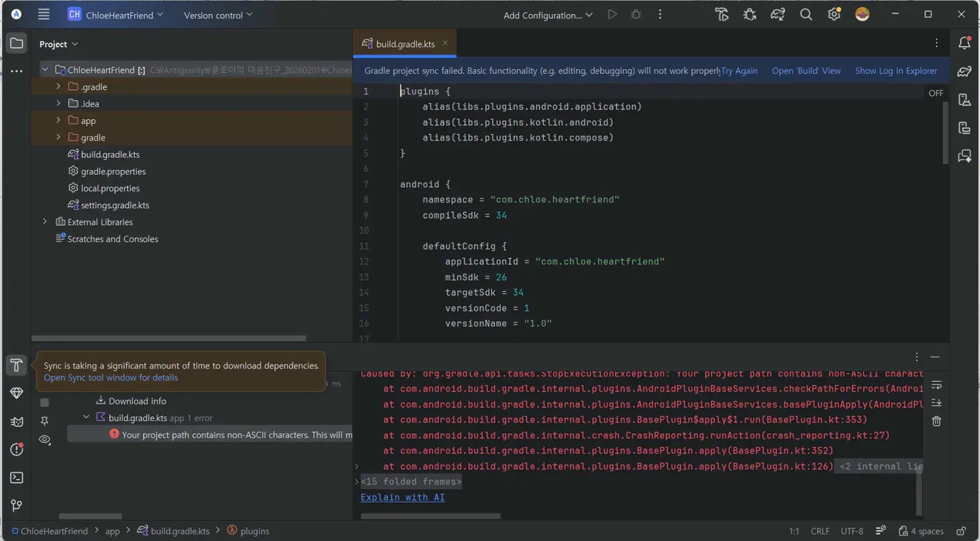Open the Terminal tool window
Image resolution: width=980 pixels, height=541 pixels.
[17, 477]
